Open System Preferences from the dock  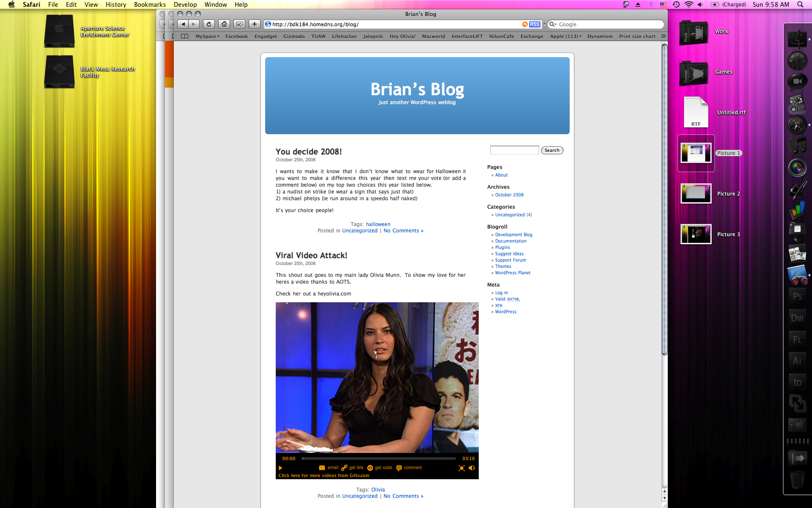(797, 425)
